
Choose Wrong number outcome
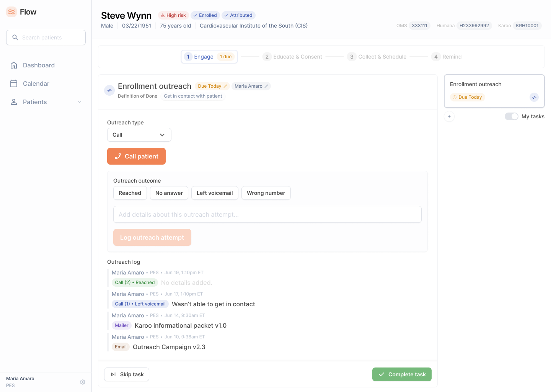point(266,193)
